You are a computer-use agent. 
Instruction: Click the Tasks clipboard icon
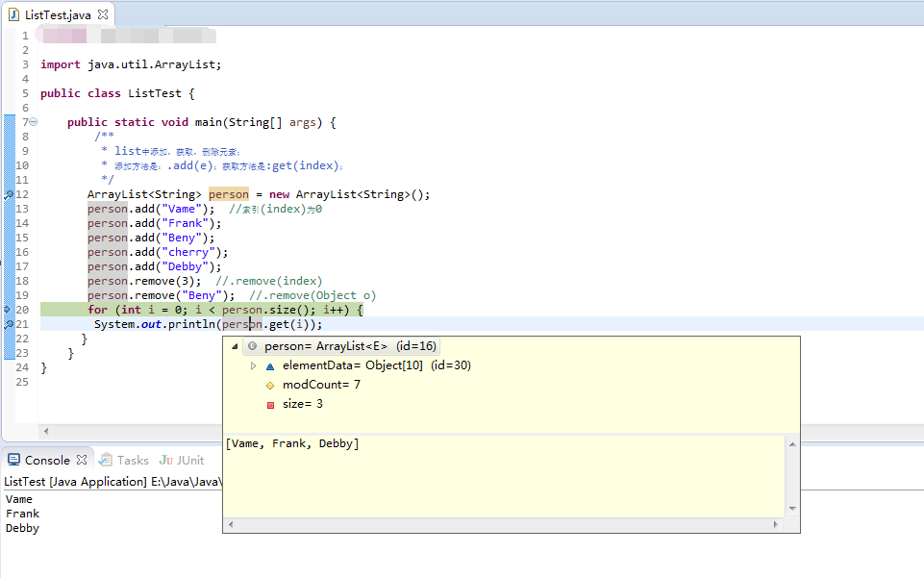[106, 460]
